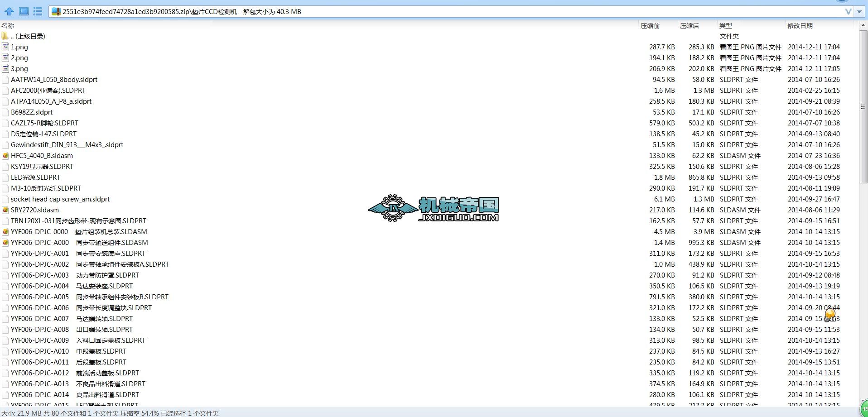Click the CAZL75-R脚轮.SLDPRT file icon
The height and width of the screenshot is (417, 868).
(5, 123)
